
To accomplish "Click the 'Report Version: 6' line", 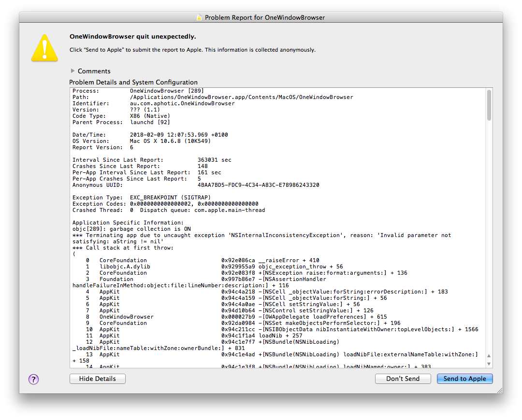I will [103, 147].
